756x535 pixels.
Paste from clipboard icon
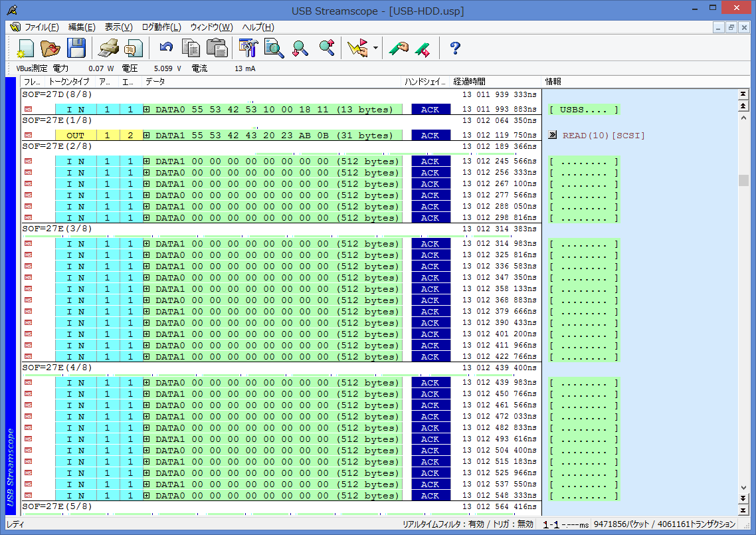coord(217,49)
